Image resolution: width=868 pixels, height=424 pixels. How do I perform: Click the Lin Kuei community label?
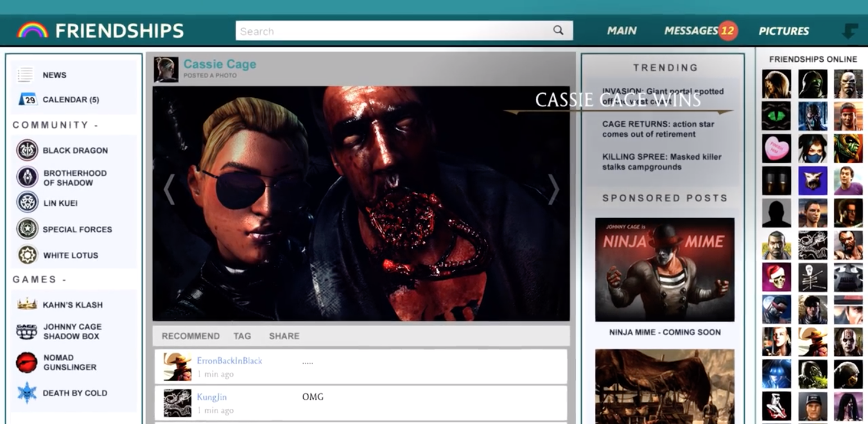click(x=60, y=203)
